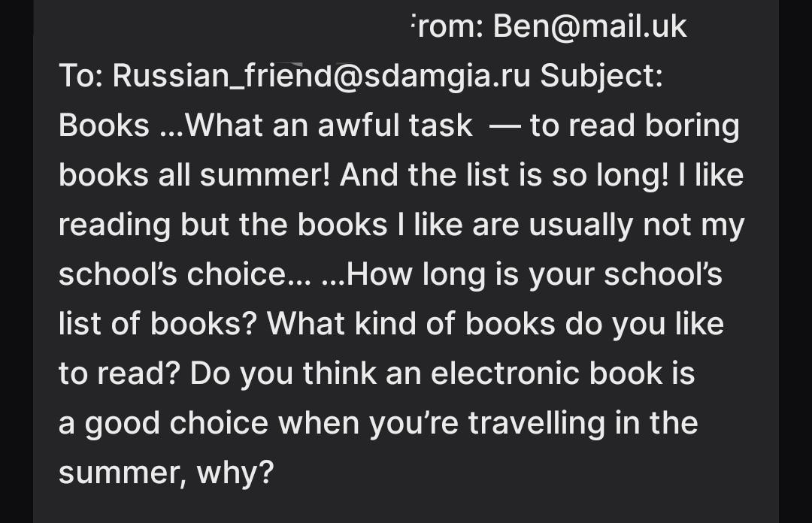Click the Russian_friend@sdamgia.ru recipient address
The image size is (812, 523).
coord(321,76)
